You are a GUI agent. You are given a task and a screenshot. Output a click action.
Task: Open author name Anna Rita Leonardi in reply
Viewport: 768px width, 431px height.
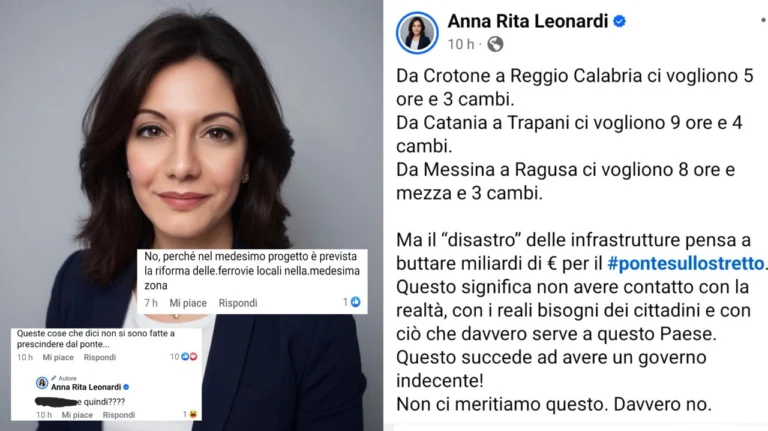[86, 387]
